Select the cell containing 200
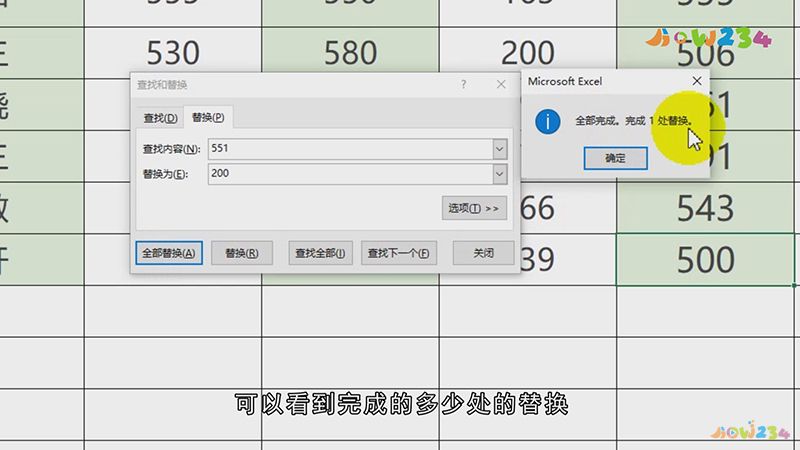The image size is (800, 450). [528, 53]
